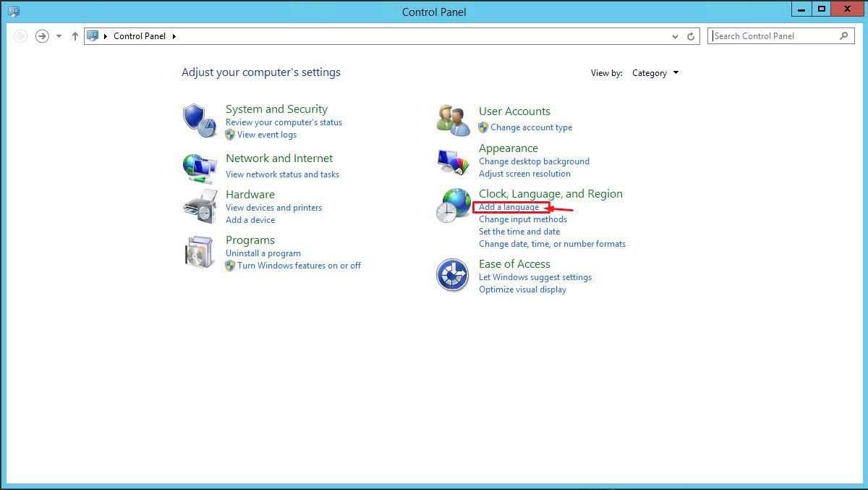This screenshot has height=490, width=868.
Task: Open the Hardware category heading
Action: 250,195
